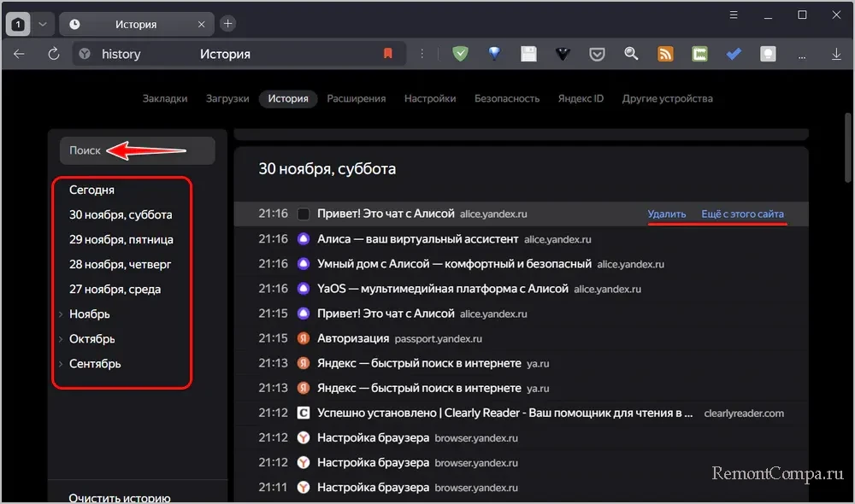Screen dimensions: 855x504
Task: Open the green shield protection extension
Action: (460, 54)
